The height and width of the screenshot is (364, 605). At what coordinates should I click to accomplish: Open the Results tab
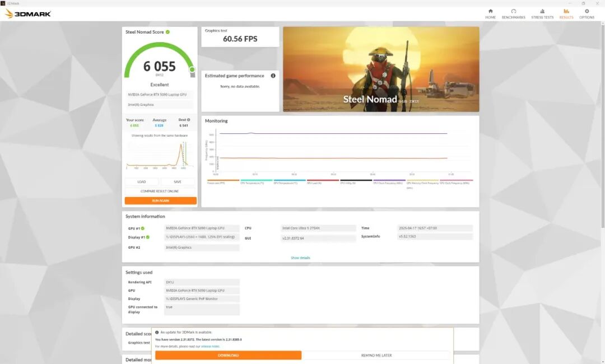tap(566, 14)
